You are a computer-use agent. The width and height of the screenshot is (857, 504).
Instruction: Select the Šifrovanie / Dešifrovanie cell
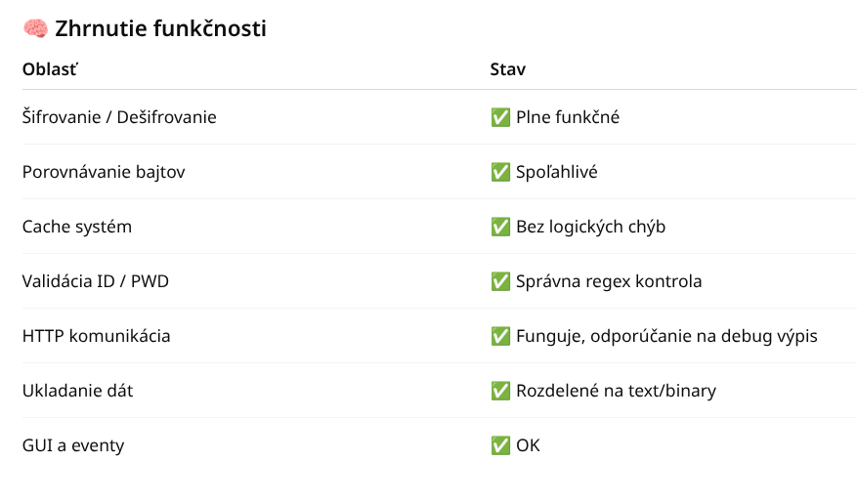coord(119,117)
